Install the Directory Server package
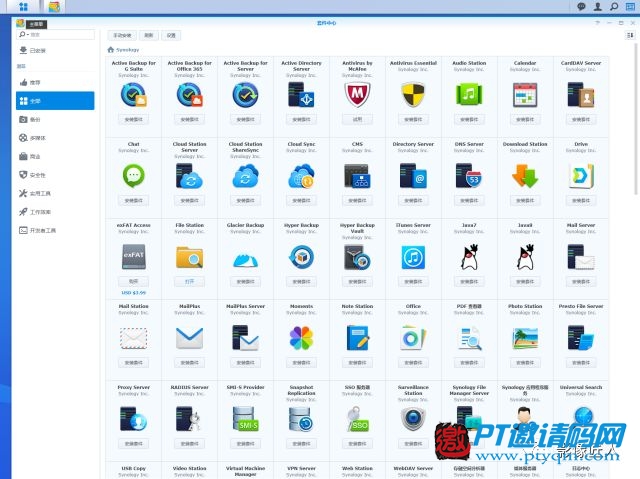The width and height of the screenshot is (640, 479). (413, 200)
